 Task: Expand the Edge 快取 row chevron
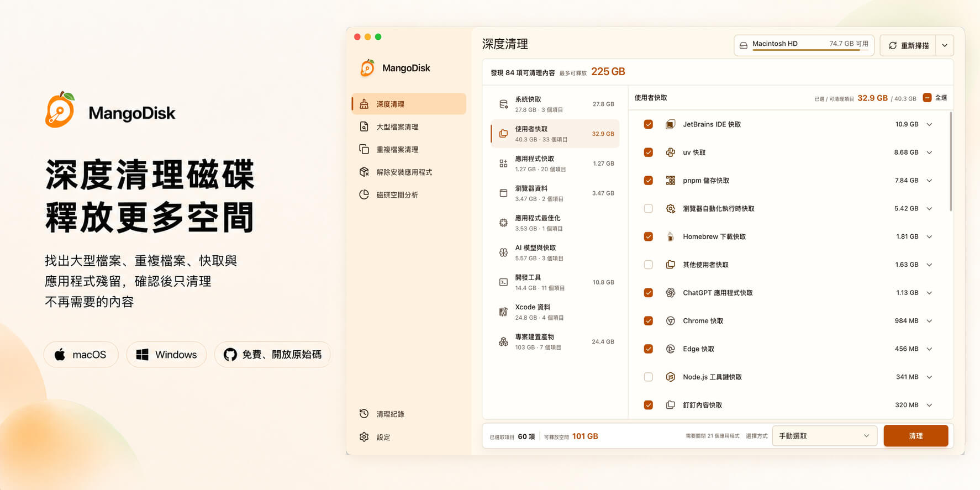929,349
